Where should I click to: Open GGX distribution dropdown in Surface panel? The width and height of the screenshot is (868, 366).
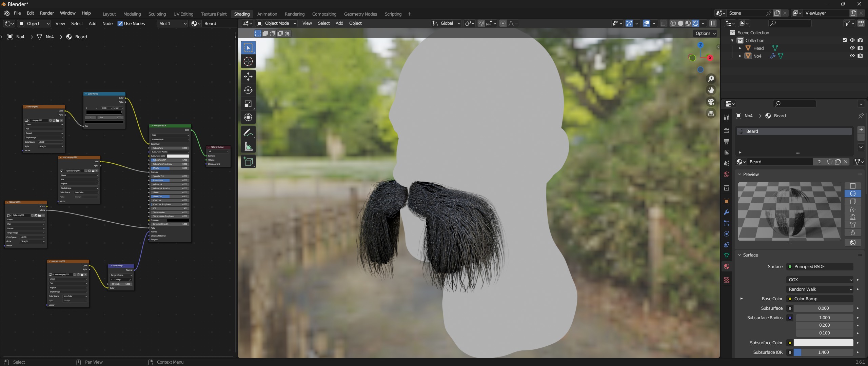click(x=820, y=280)
